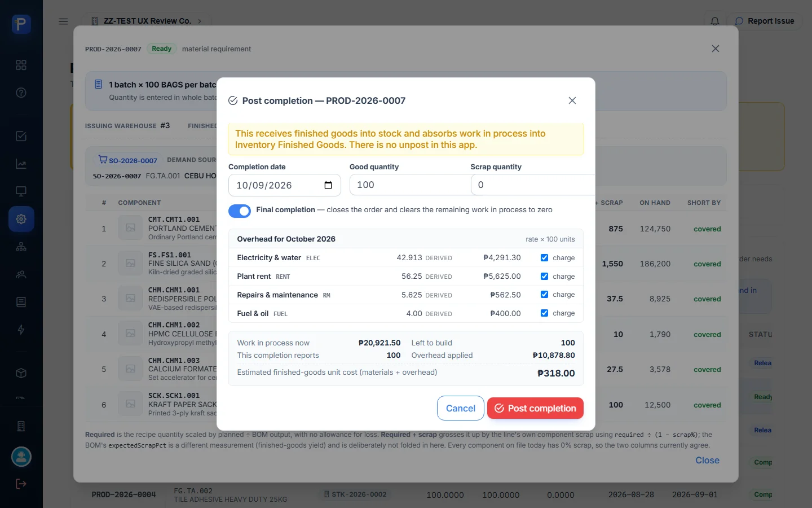Open the org hierarchy icon in sidebar

pos(21,247)
